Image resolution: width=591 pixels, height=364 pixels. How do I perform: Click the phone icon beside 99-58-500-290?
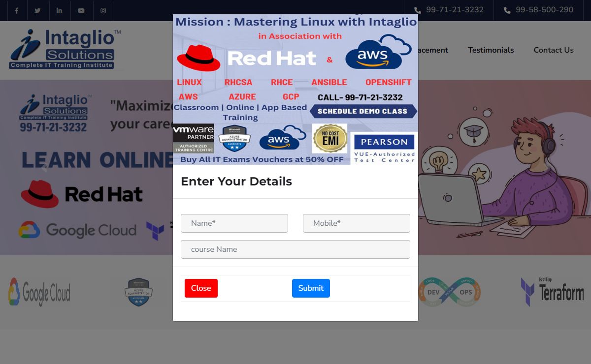(507, 10)
